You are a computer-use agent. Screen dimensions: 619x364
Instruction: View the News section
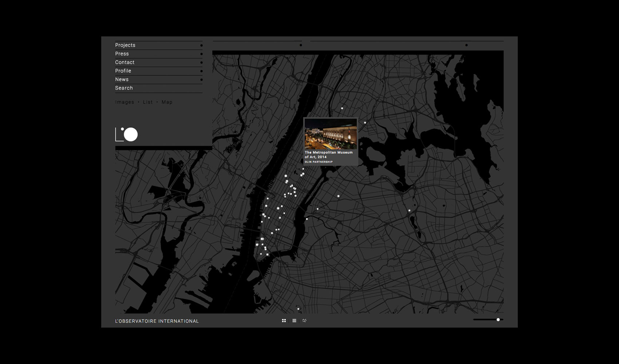tap(159, 80)
